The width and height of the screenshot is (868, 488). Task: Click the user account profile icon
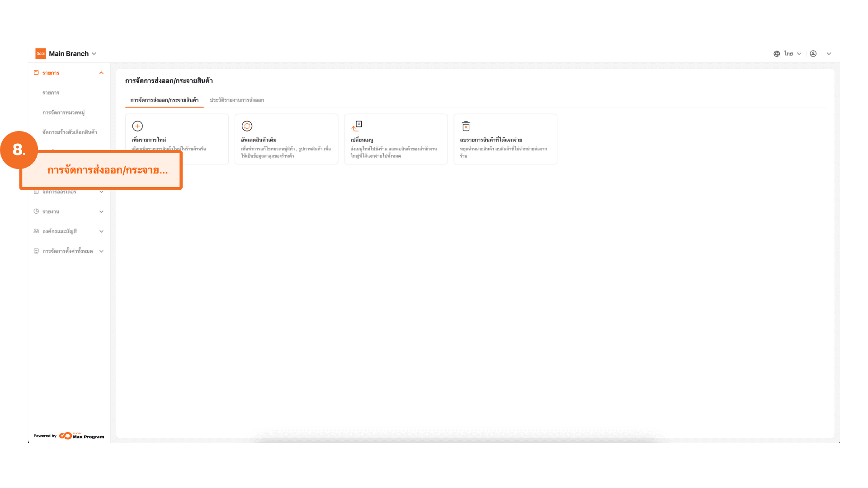click(813, 54)
